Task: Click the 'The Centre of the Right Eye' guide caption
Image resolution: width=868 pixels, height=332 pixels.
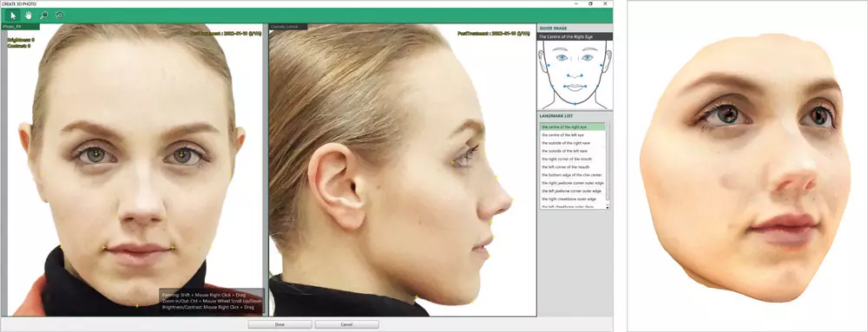Action: [575, 36]
